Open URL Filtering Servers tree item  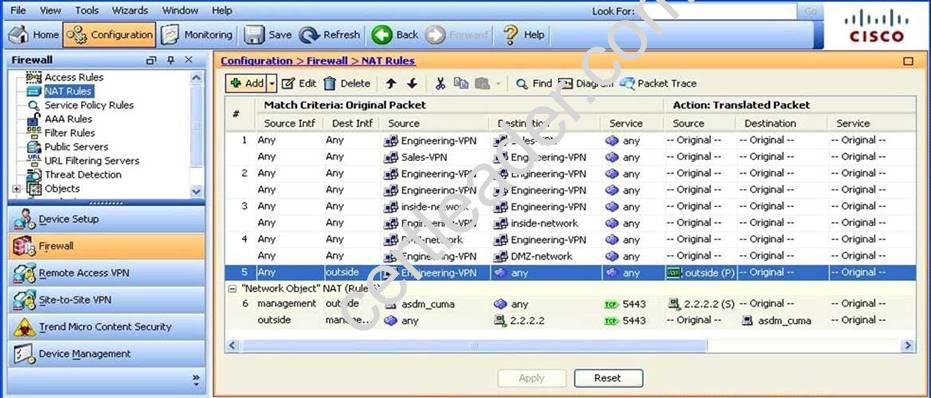tap(92, 160)
